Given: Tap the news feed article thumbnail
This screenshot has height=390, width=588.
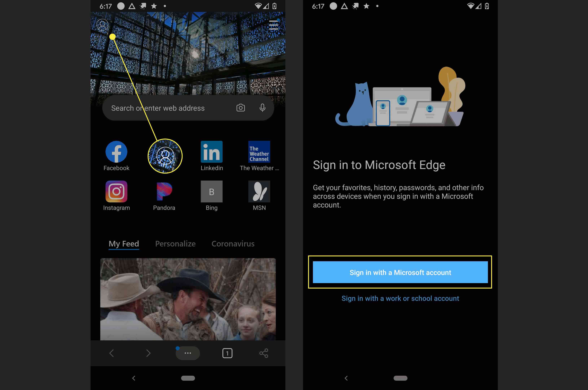Looking at the screenshot, I should point(188,299).
